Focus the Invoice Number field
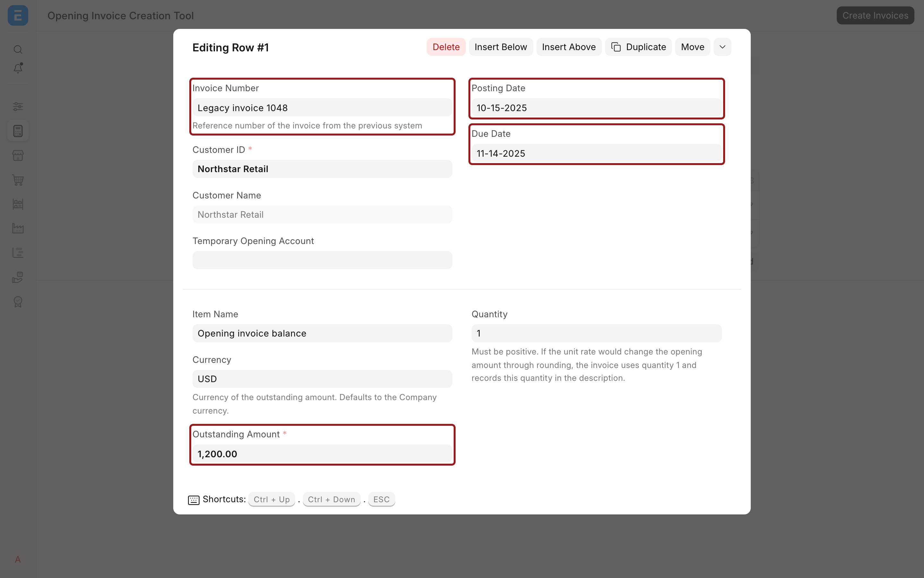The width and height of the screenshot is (924, 578). click(322, 108)
